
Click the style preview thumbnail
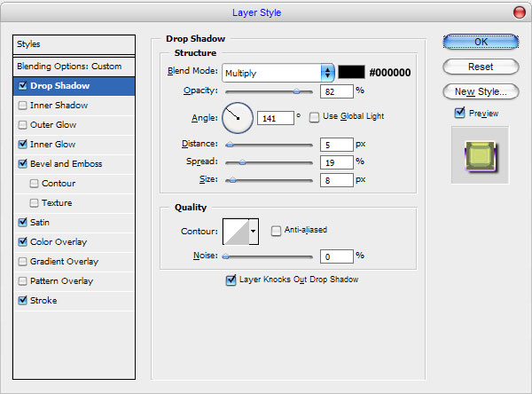click(x=480, y=155)
